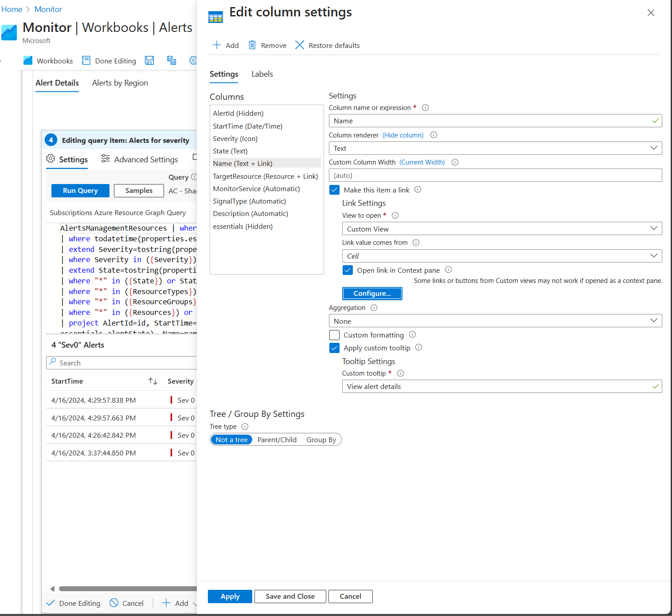Click the Done Editing toolbar icon
672x616 pixels.
pyautogui.click(x=86, y=60)
